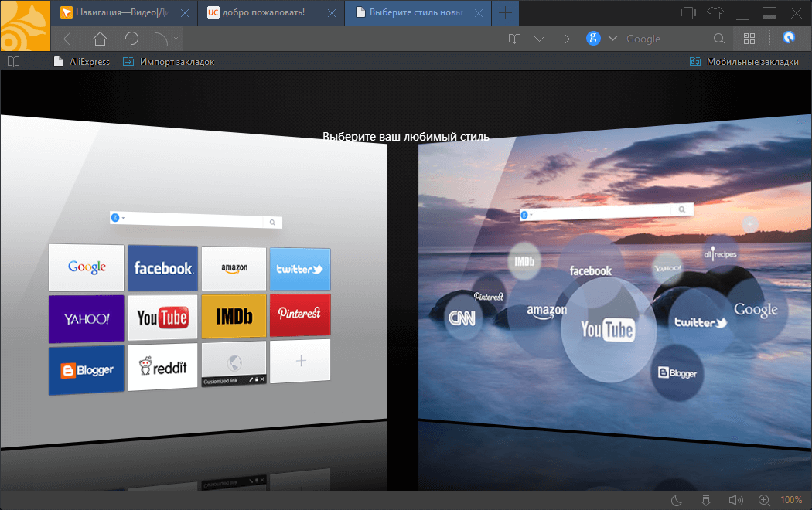
Task: Click the Customized link tile
Action: tap(234, 364)
